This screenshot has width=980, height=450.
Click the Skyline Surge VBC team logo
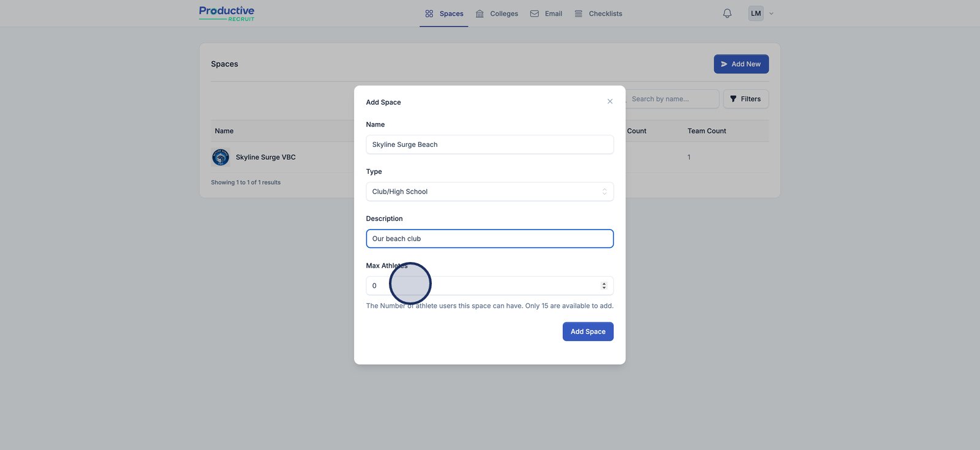(221, 157)
